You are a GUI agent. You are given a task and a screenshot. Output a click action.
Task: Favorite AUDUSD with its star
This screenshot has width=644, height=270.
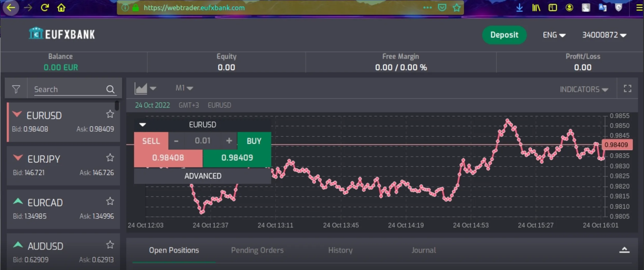110,245
